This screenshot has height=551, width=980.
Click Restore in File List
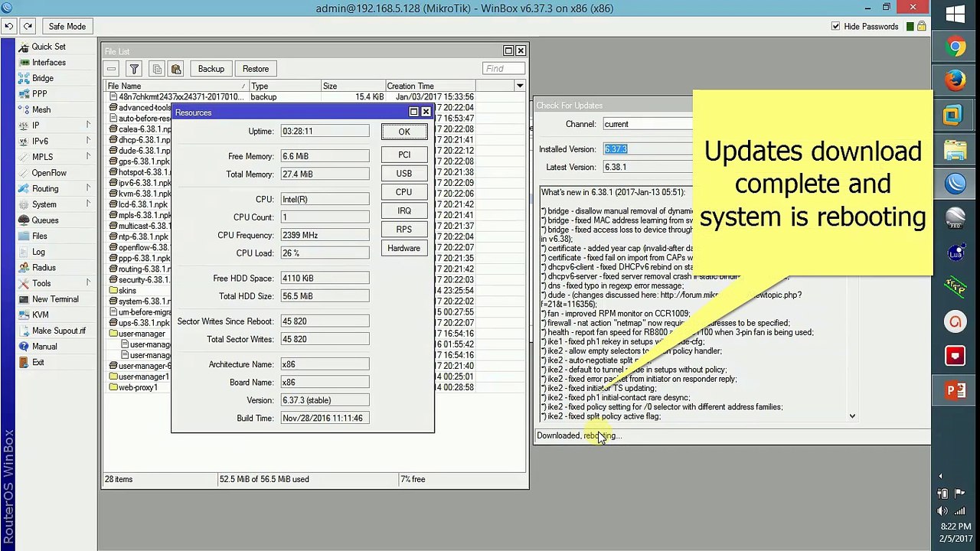(256, 69)
